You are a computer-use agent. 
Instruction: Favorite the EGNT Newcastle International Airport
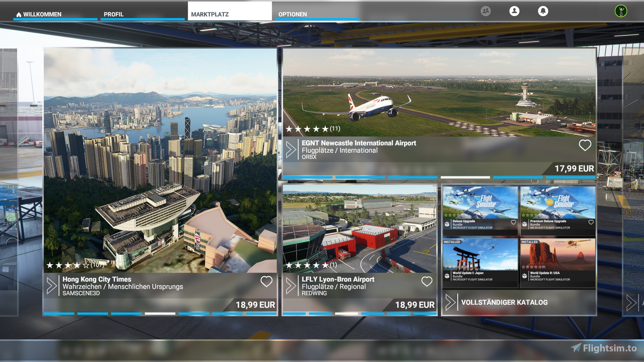pyautogui.click(x=585, y=145)
